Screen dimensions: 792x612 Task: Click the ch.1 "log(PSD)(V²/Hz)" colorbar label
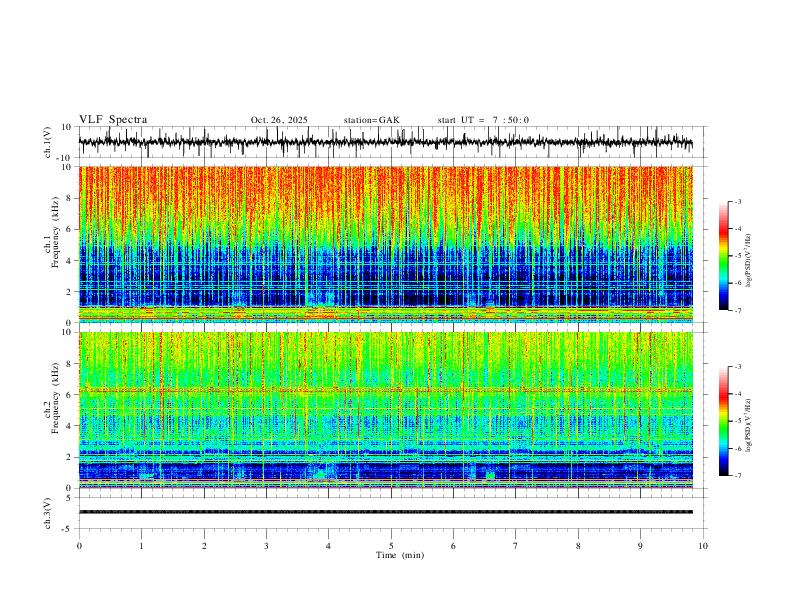(x=749, y=261)
